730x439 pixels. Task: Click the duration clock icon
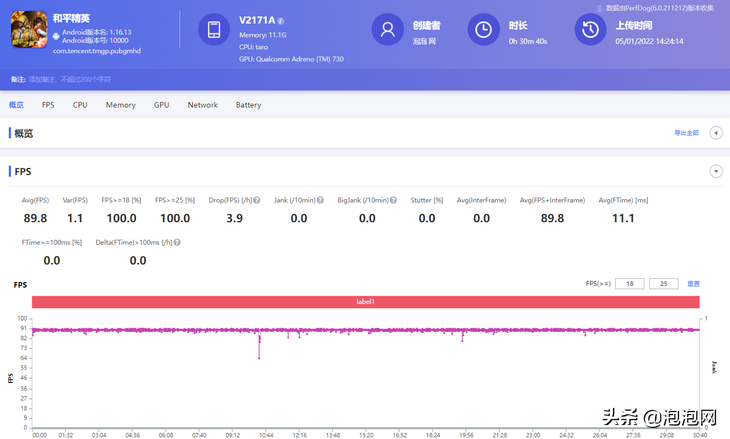483,30
